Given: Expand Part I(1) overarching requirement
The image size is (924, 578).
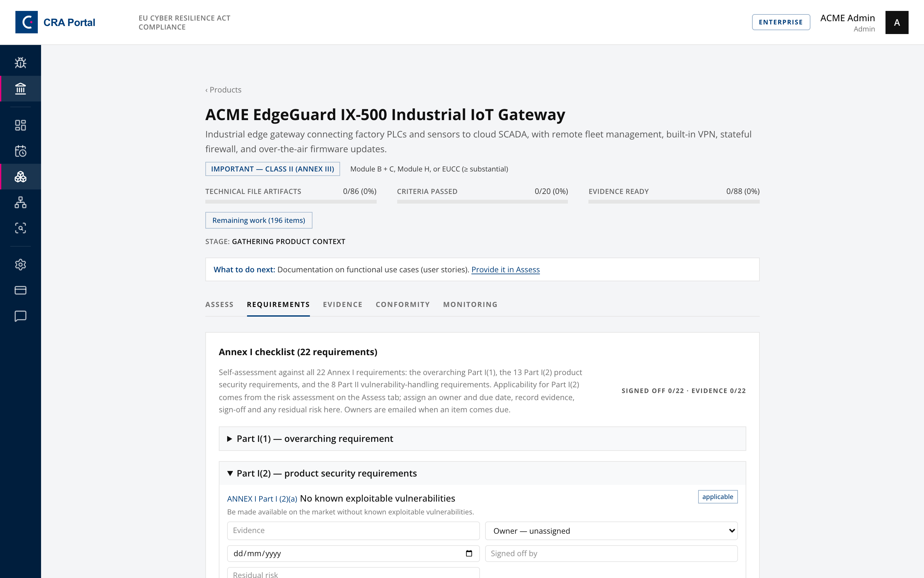Looking at the screenshot, I should coord(482,438).
